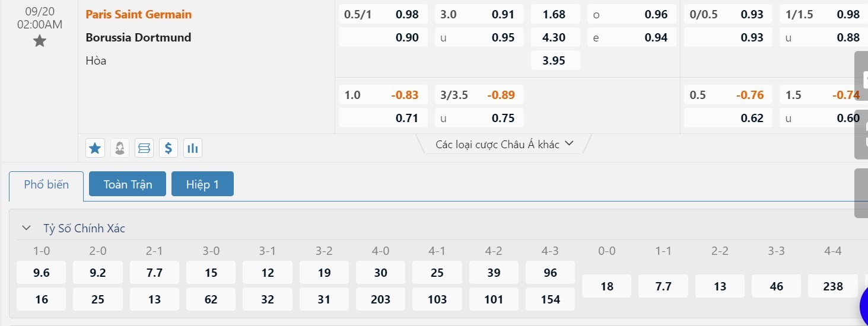868x326 pixels.
Task: Open the Hiệp 1 tab
Action: 202,184
